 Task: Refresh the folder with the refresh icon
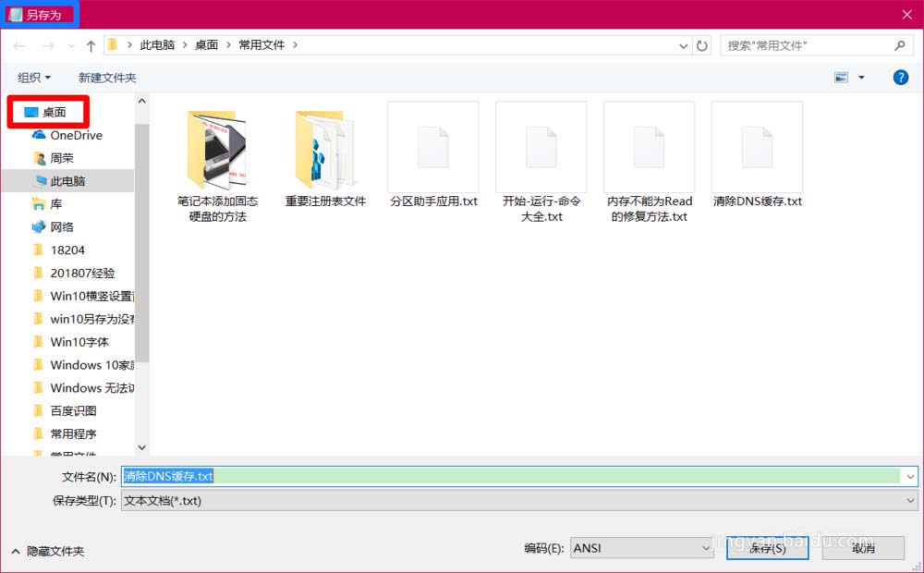(x=700, y=44)
